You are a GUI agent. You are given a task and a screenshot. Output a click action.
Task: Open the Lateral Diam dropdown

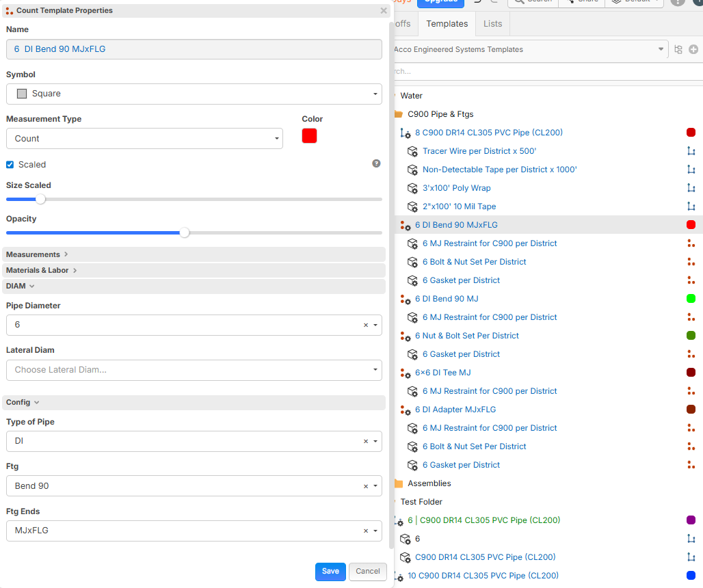194,370
